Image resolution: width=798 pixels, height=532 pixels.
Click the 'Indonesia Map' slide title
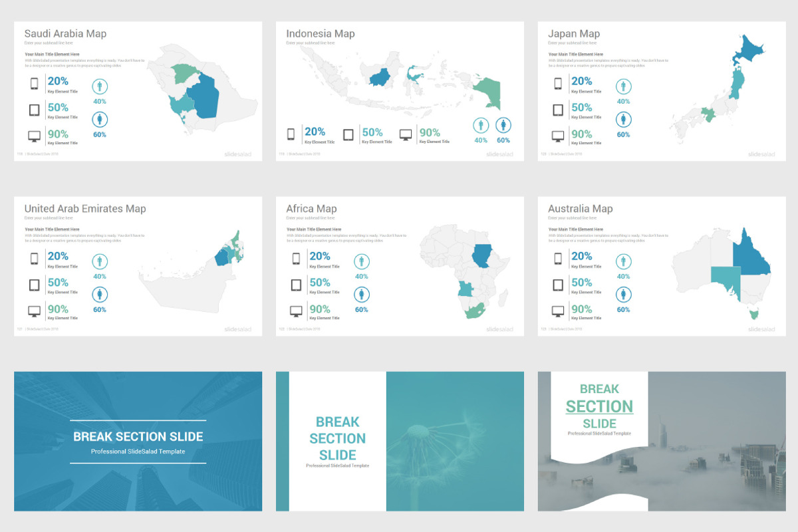321,34
